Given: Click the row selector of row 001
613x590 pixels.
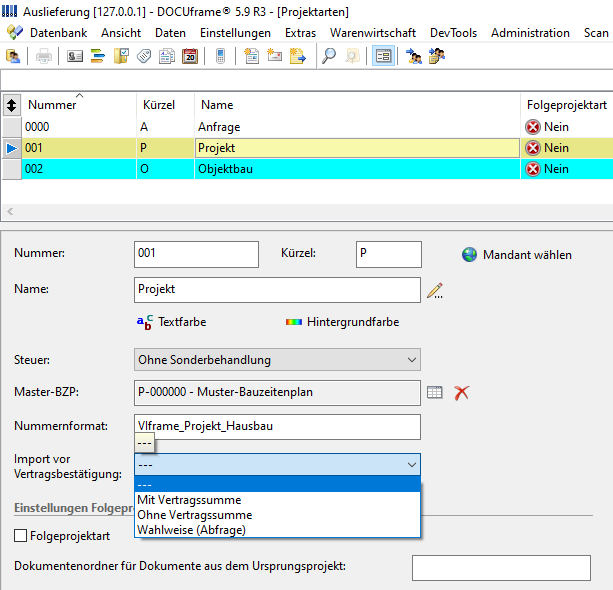Looking at the screenshot, I should (x=12, y=148).
